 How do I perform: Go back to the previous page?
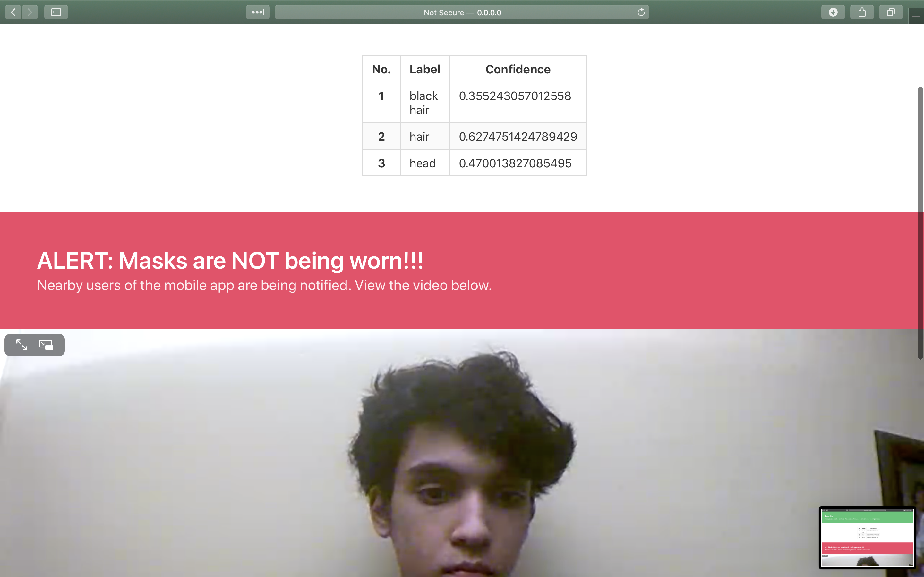[13, 12]
